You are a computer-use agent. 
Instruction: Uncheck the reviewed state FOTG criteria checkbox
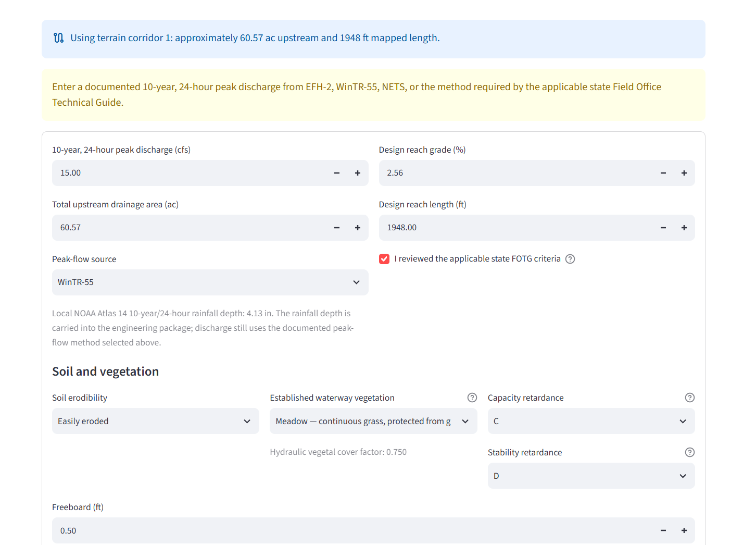[x=384, y=259]
